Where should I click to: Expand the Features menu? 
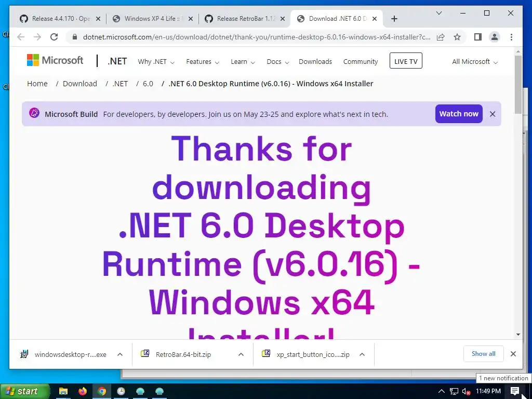pyautogui.click(x=203, y=62)
